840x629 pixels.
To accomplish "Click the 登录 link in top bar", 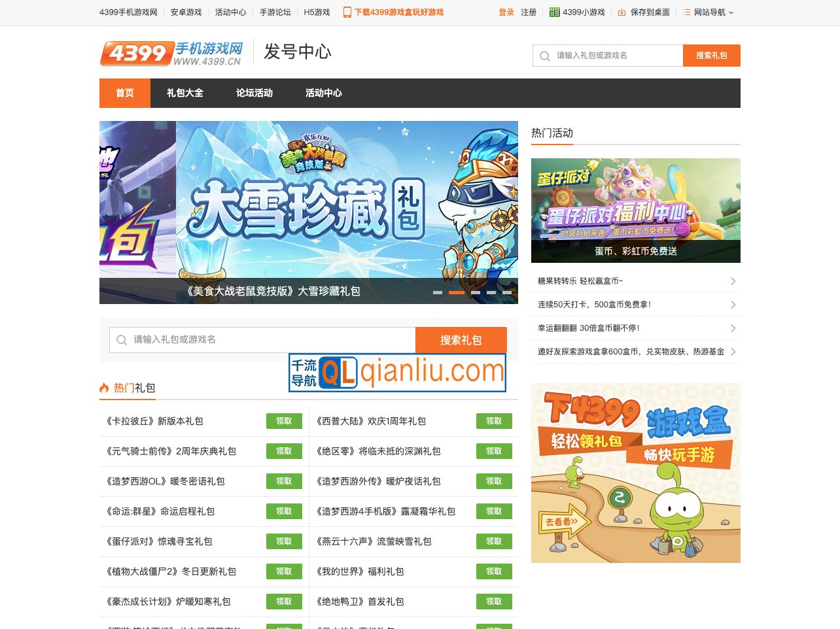I will pos(506,12).
